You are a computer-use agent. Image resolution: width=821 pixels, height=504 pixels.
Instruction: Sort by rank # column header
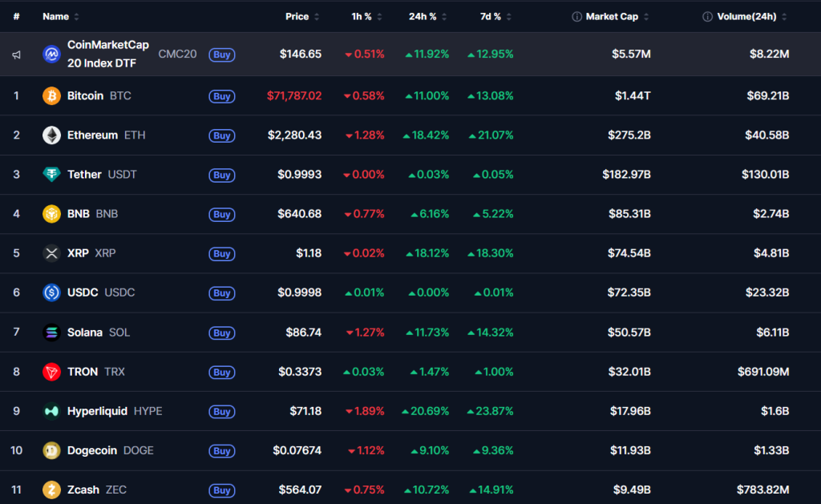pyautogui.click(x=16, y=17)
